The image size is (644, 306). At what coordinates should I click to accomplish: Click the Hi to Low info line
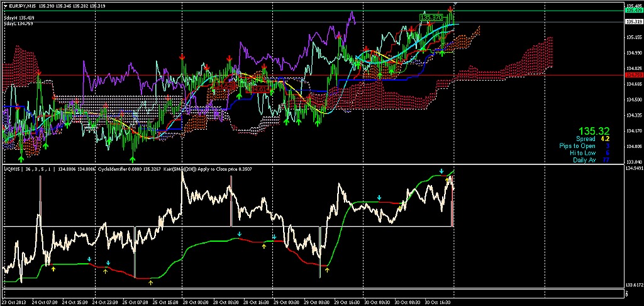coord(590,153)
